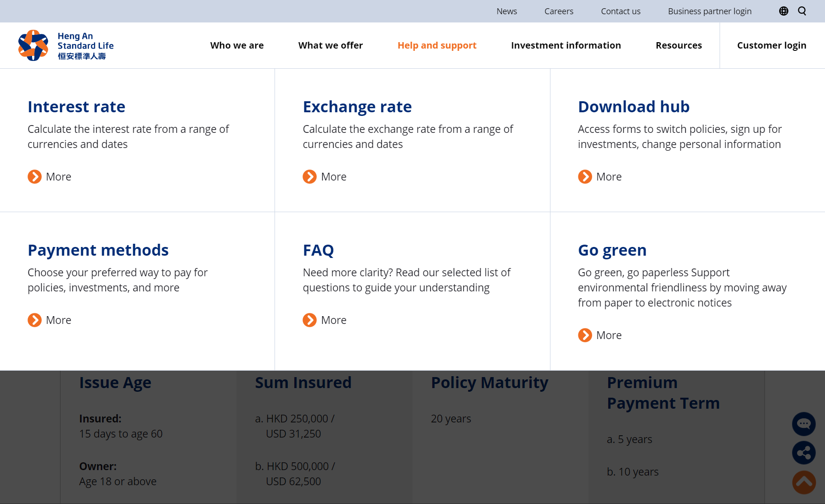Expand the What we offer menu
This screenshot has width=825, height=504.
[x=330, y=45]
